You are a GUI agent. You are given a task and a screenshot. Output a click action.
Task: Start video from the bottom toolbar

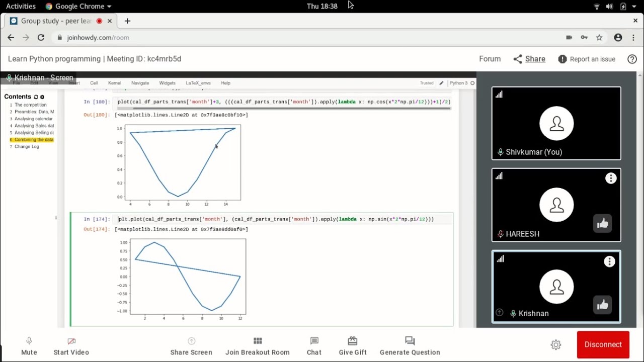pyautogui.click(x=71, y=346)
